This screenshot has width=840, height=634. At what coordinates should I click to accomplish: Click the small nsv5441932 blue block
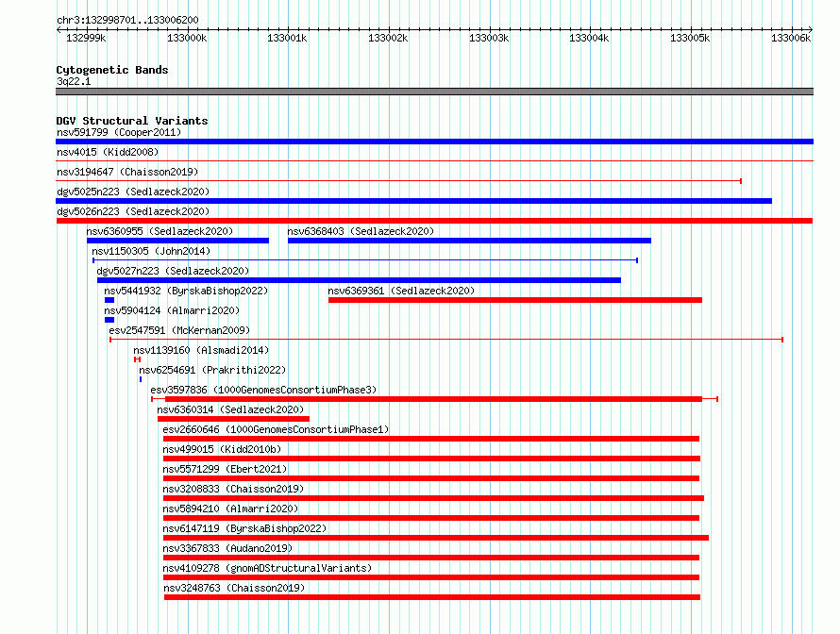coord(109,300)
